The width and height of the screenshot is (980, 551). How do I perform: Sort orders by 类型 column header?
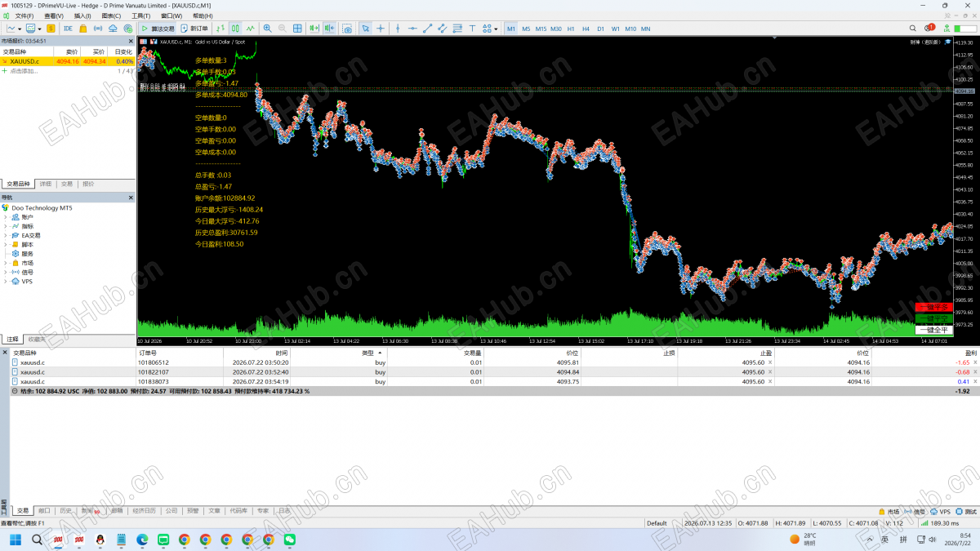(x=367, y=353)
